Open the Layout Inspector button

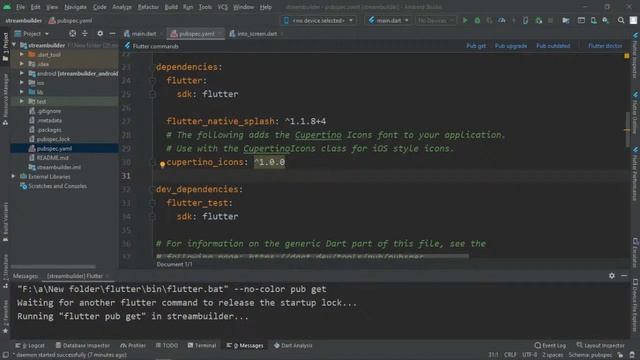600,345
